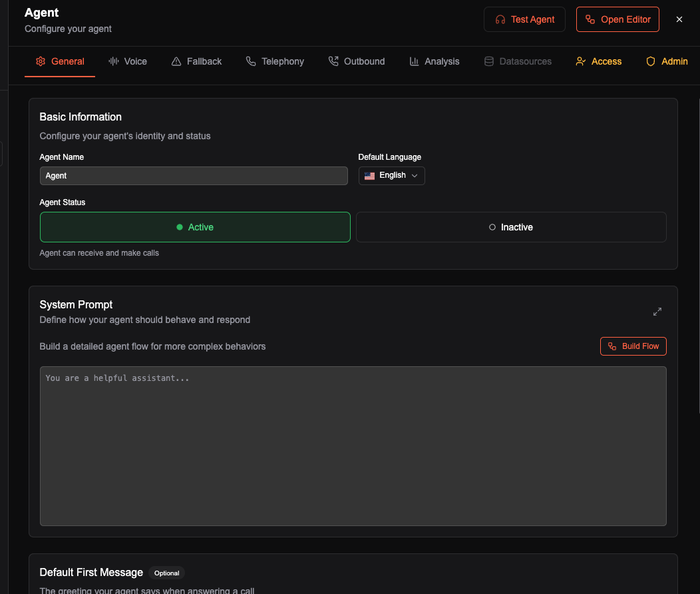Click the 'System Prompt' heading
Screen dimensions: 700x594
[76, 304]
